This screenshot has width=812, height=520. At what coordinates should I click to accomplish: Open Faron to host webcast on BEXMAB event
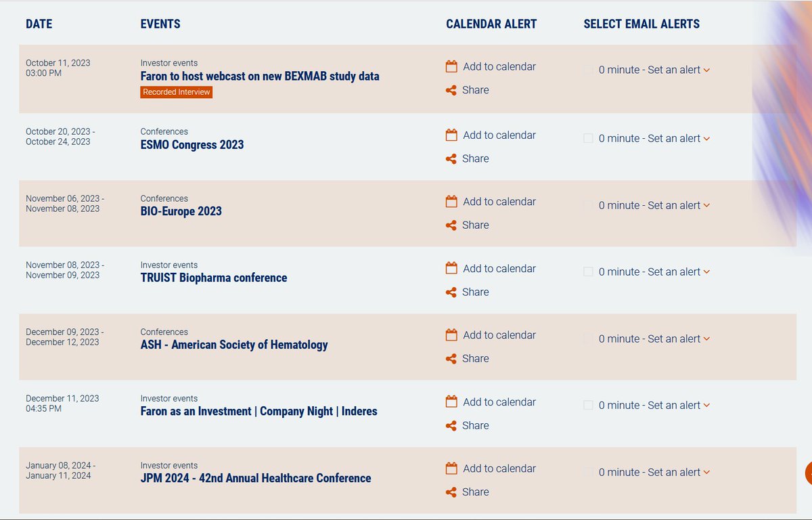(260, 76)
